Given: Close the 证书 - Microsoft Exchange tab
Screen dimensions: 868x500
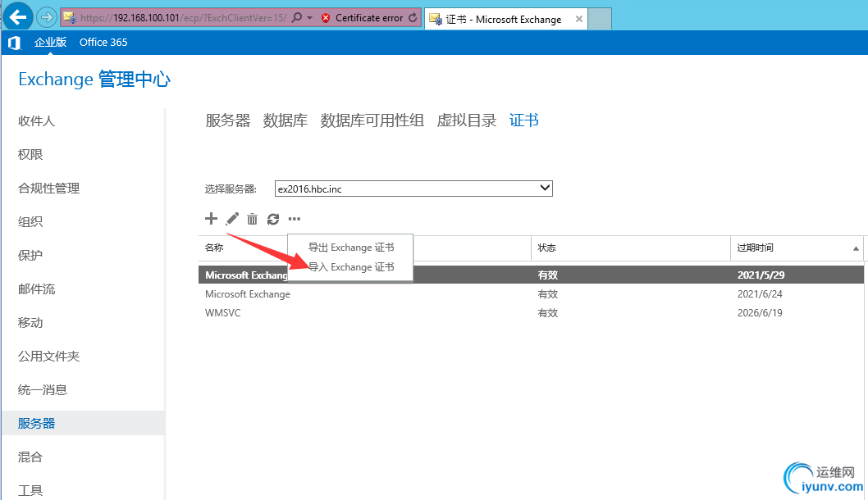Looking at the screenshot, I should [x=579, y=19].
